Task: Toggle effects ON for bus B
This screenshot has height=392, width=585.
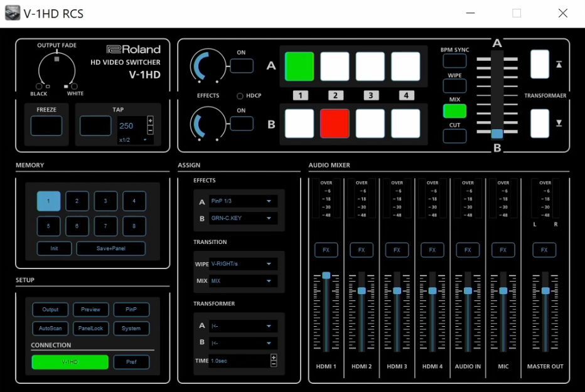Action: tap(242, 124)
